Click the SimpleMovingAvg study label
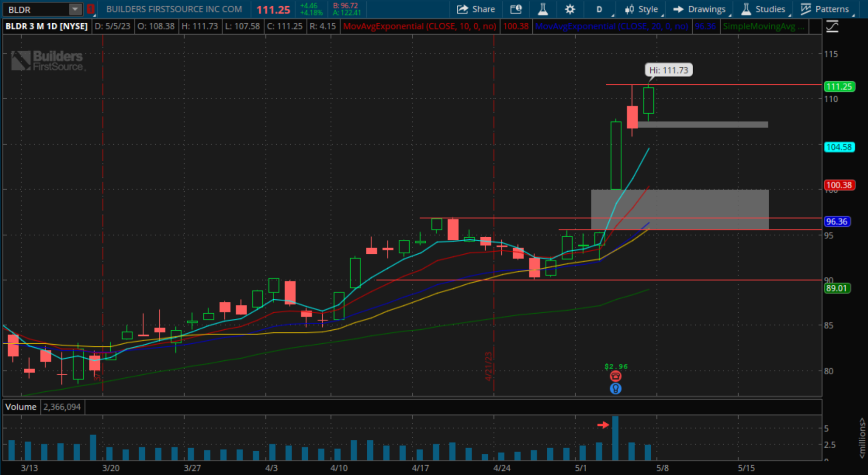This screenshot has width=868, height=475. (764, 26)
